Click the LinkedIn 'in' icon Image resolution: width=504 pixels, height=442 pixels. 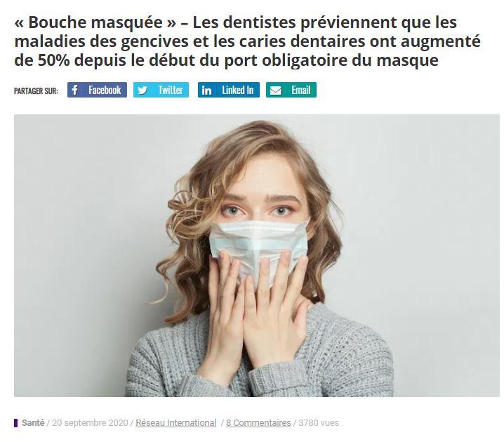click(x=206, y=91)
